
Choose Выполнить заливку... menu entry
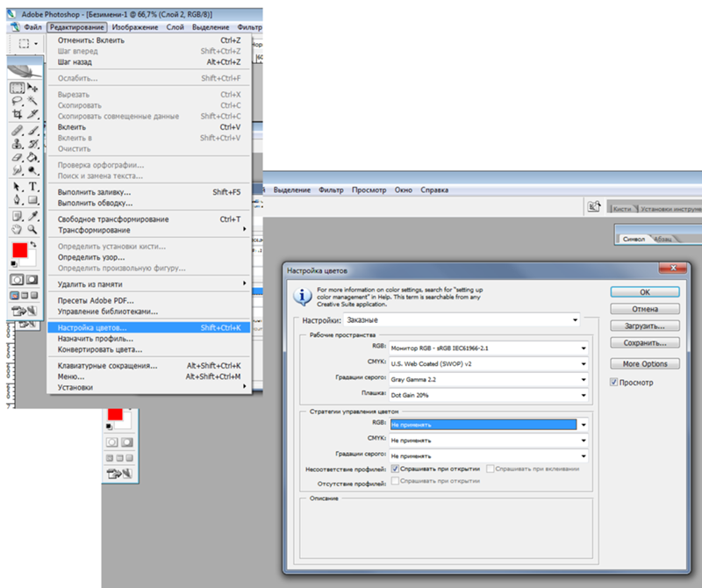point(148,192)
